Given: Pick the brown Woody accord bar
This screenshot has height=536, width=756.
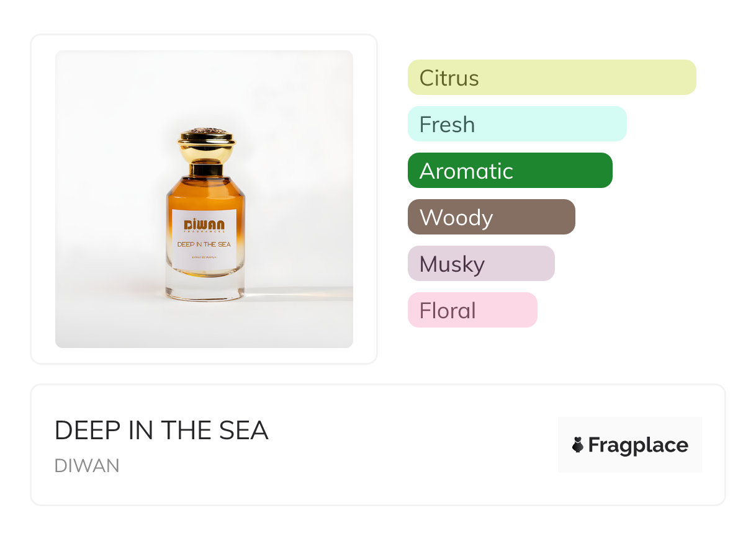Looking at the screenshot, I should coord(491,217).
